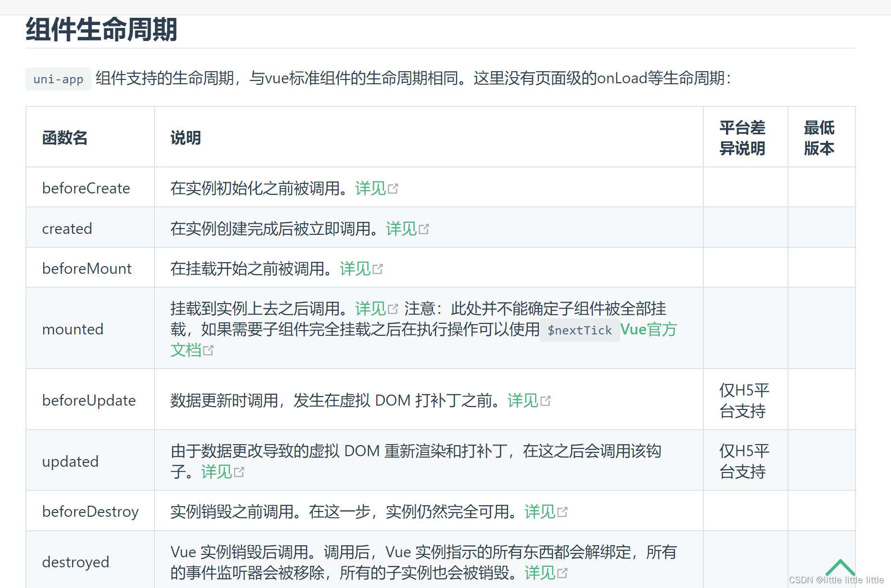Select the beforeDestroy function name cell
Screen dimensions: 891x588
coord(90,511)
